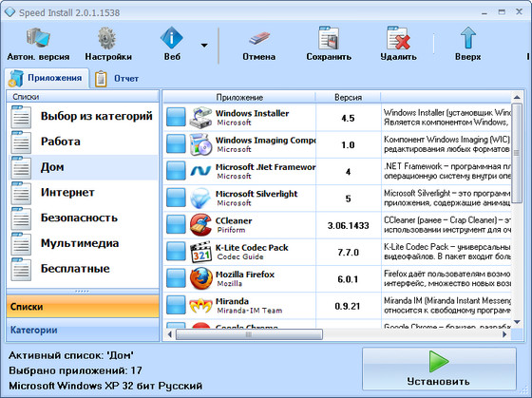Click the horizontal scrollbar right arrow
The height and width of the screenshot is (398, 532).
point(504,334)
